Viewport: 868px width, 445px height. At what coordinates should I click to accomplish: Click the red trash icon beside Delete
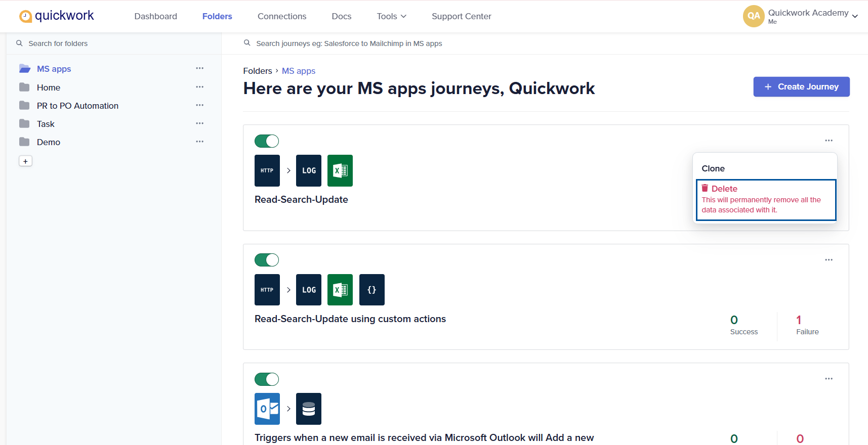(705, 188)
